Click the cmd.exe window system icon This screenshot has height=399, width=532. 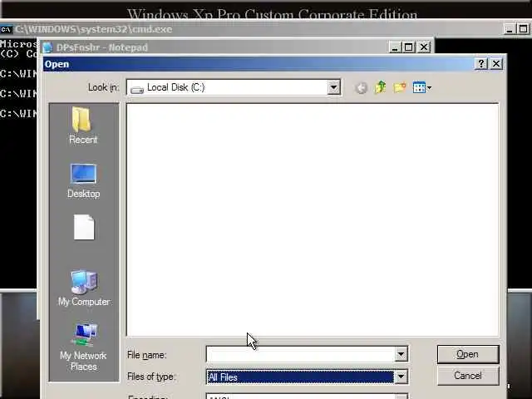click(6, 30)
